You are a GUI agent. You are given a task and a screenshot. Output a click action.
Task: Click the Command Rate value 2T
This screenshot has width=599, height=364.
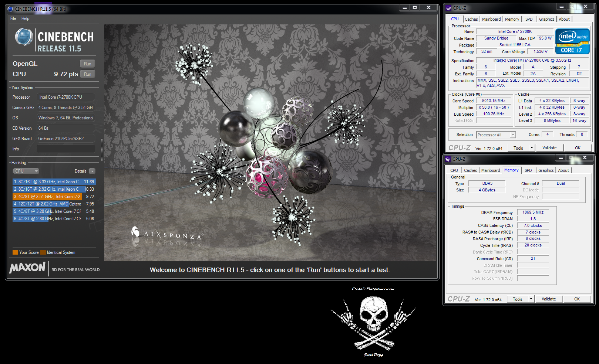click(533, 259)
